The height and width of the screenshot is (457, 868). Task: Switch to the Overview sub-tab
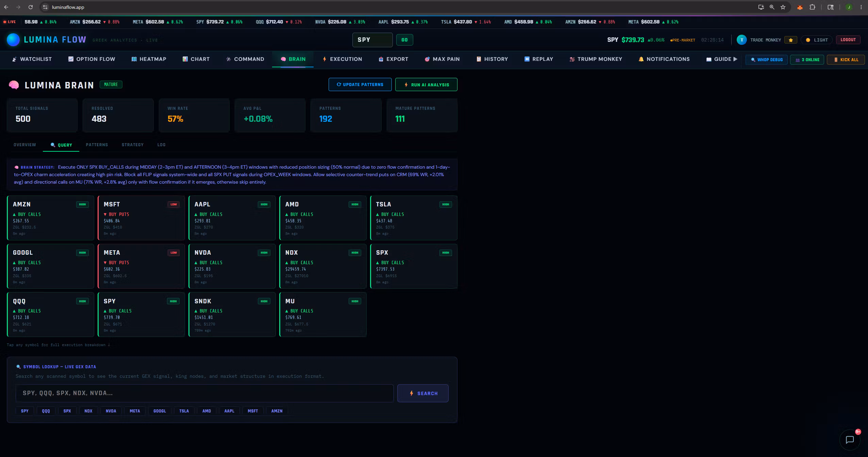(25, 145)
